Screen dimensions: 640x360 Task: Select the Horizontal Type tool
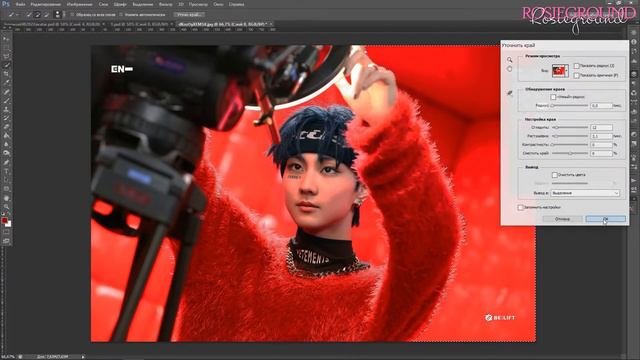(x=6, y=171)
